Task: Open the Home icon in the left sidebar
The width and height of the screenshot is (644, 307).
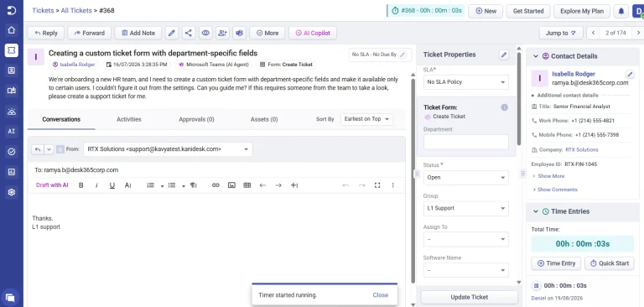Action: [x=12, y=30]
